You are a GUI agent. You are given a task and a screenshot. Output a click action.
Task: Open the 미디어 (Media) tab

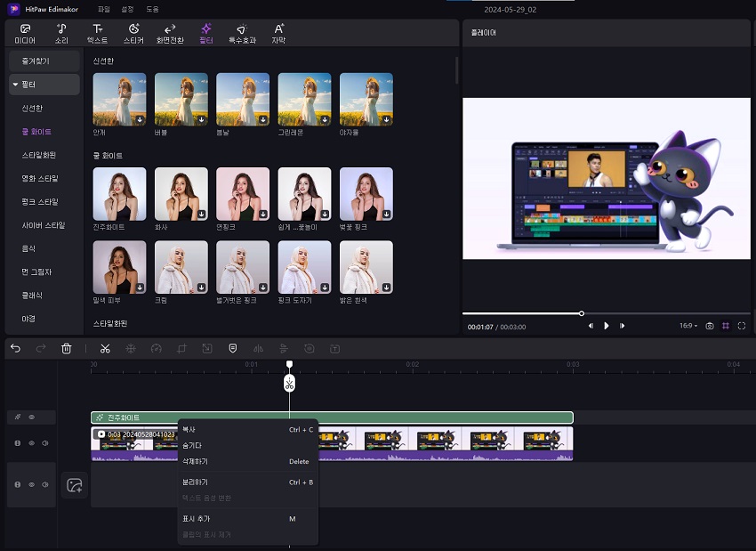pos(25,34)
